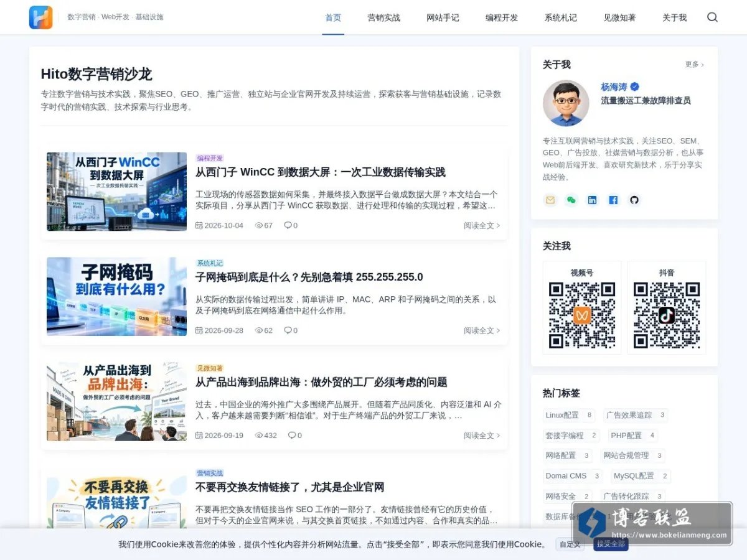
Task: Open article 从产品出海到品牌出海 title
Action: point(321,383)
